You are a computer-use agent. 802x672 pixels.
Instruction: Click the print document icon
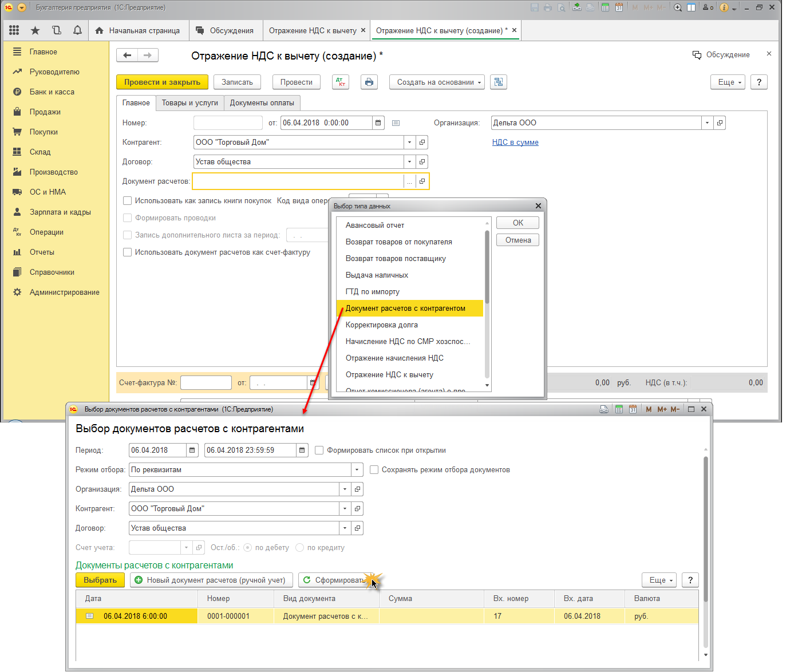click(x=369, y=82)
